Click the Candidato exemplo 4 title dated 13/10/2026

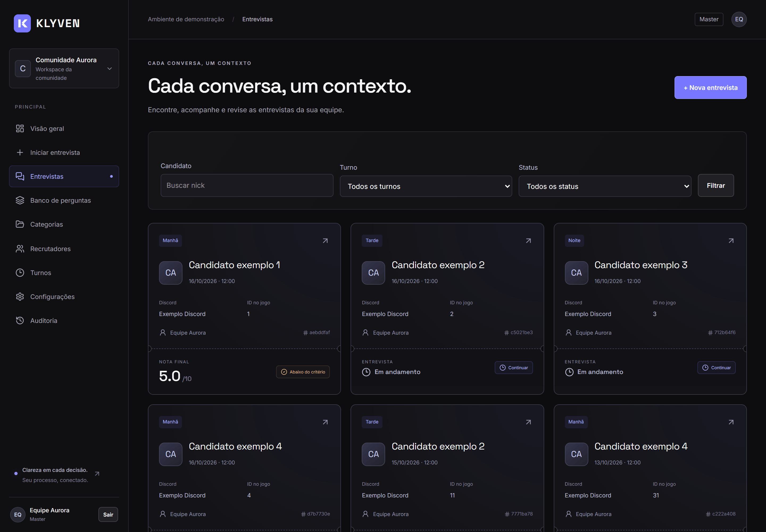pyautogui.click(x=641, y=446)
